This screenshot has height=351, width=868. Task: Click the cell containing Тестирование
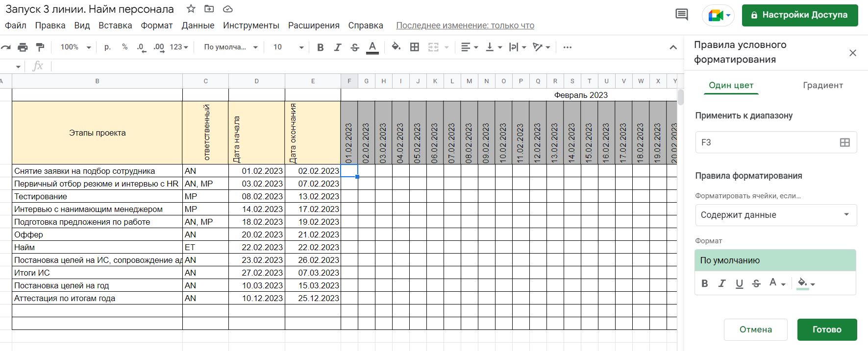[97, 196]
